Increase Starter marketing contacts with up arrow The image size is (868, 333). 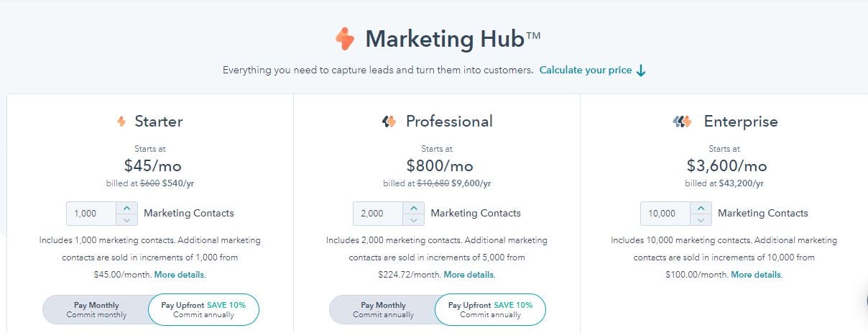[x=126, y=208]
